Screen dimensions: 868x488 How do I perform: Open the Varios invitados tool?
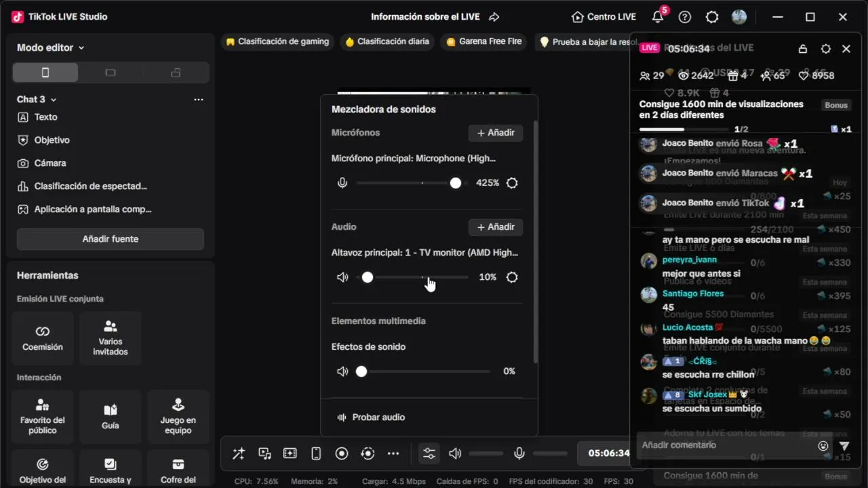click(x=111, y=338)
